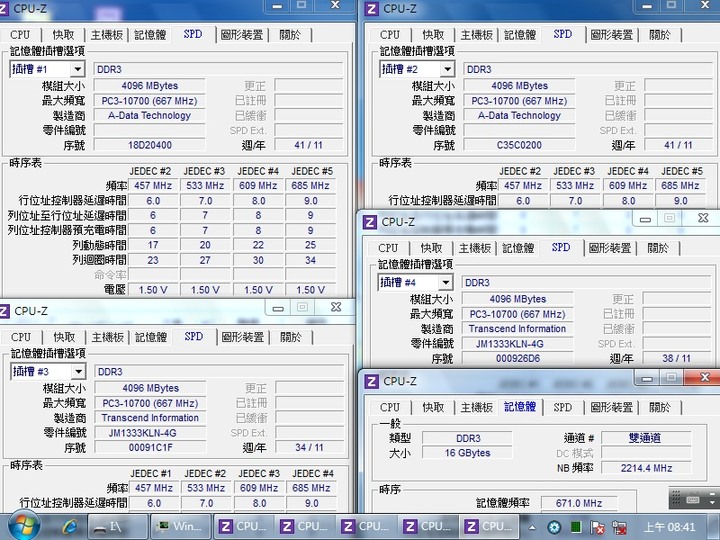Click the DDR3 type field in slot #3 window
720x540 pixels.
(219, 371)
